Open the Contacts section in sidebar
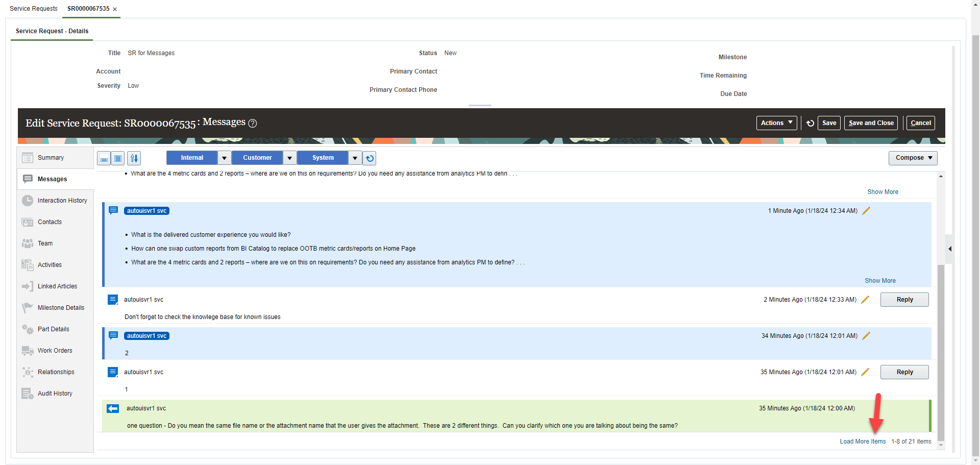This screenshot has width=980, height=465. point(50,222)
